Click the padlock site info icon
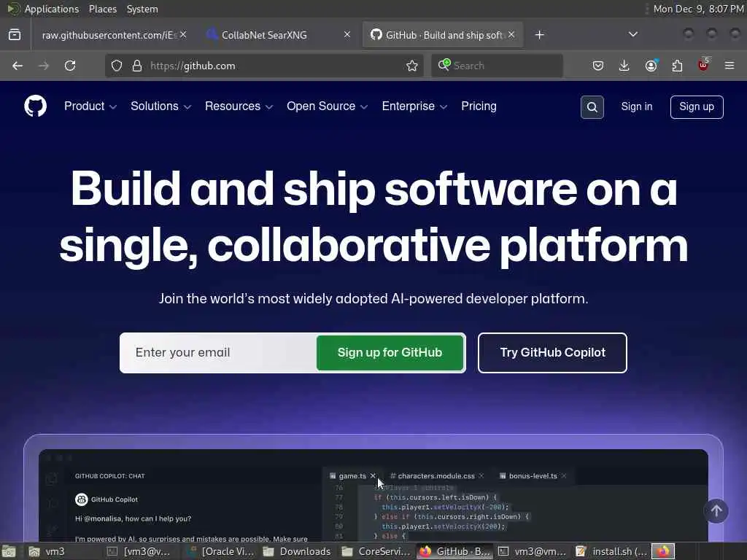The image size is (747, 560). click(137, 66)
